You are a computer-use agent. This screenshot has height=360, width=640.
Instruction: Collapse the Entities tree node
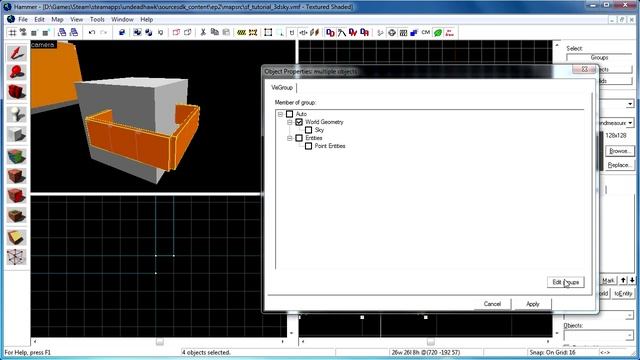pyautogui.click(x=290, y=138)
